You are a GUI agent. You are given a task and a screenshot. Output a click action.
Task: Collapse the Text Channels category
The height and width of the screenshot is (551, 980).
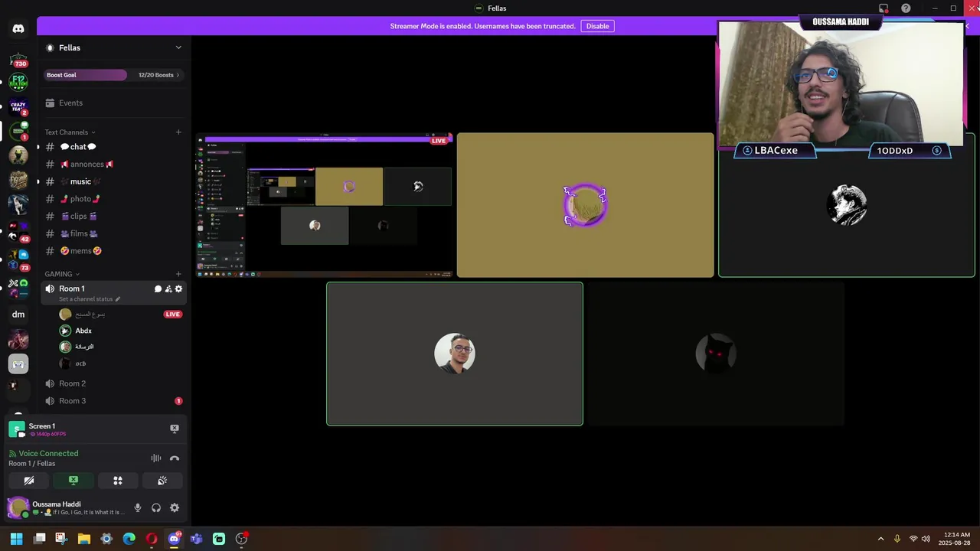pyautogui.click(x=70, y=132)
